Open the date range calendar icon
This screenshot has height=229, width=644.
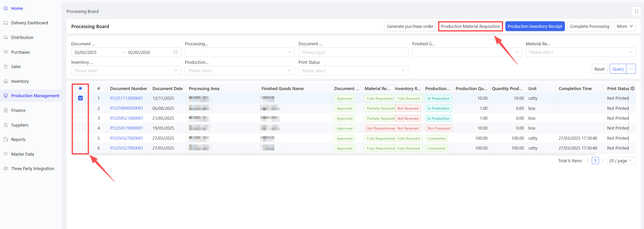(175, 52)
